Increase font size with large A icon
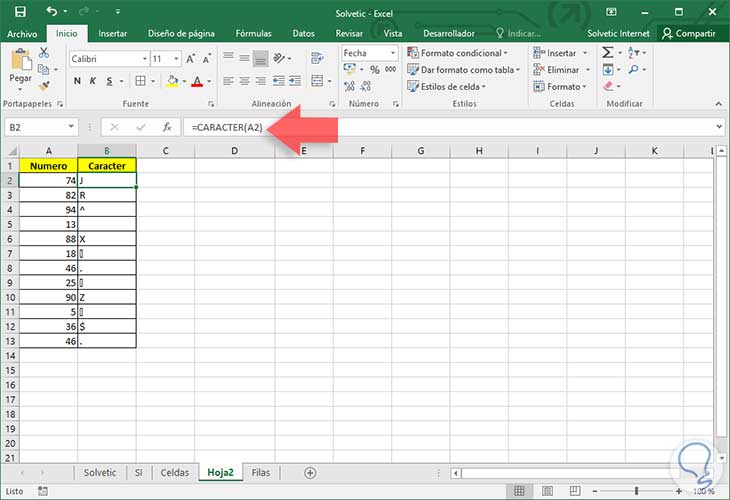Image resolution: width=730 pixels, height=500 pixels. coord(190,59)
